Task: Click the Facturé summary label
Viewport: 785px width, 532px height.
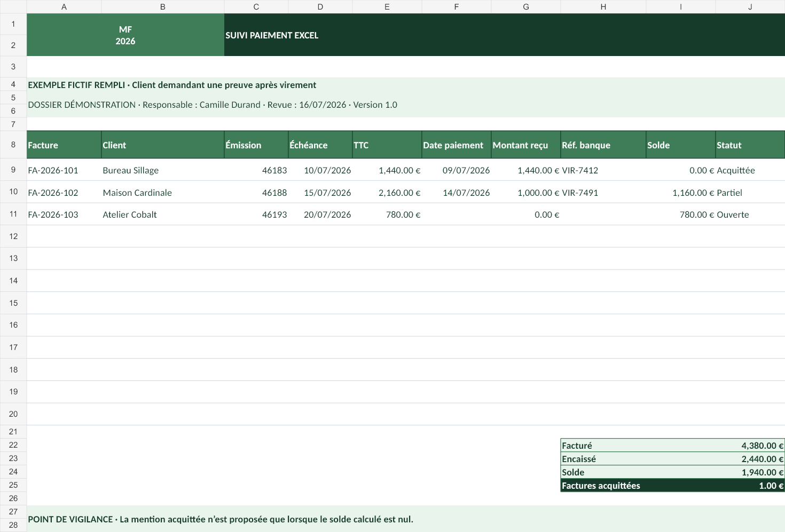Action: point(577,446)
